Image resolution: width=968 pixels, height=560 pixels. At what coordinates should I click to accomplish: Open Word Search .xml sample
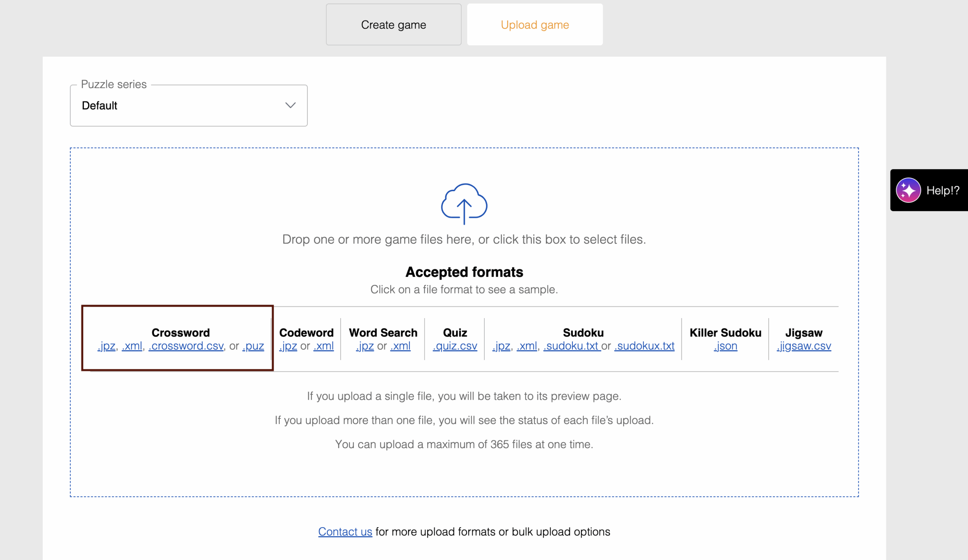tap(400, 346)
